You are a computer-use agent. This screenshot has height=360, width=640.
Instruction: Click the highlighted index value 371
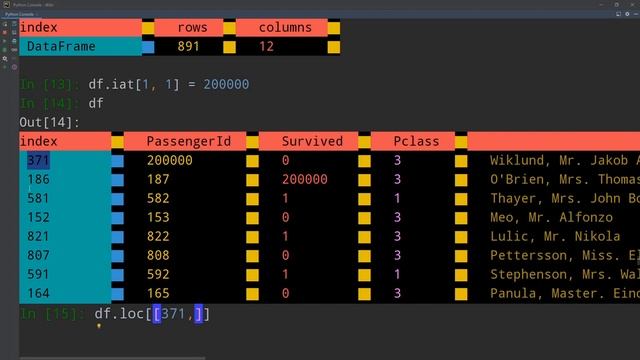coord(38,160)
